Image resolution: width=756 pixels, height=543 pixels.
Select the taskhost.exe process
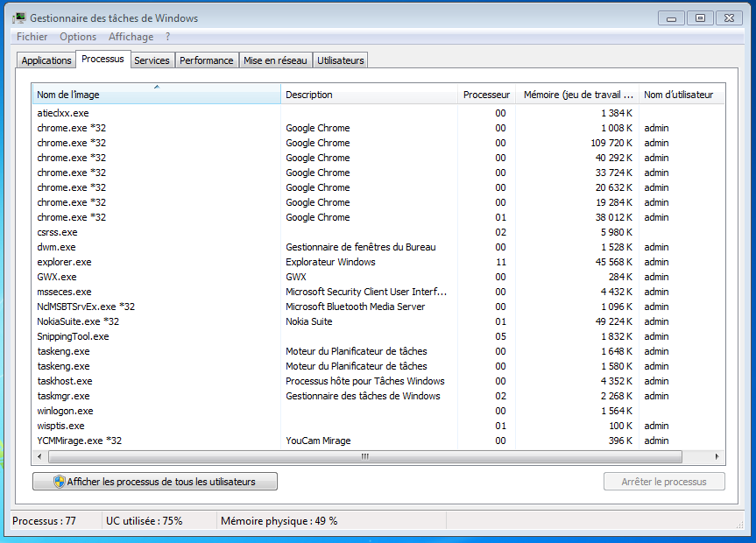[378, 381]
